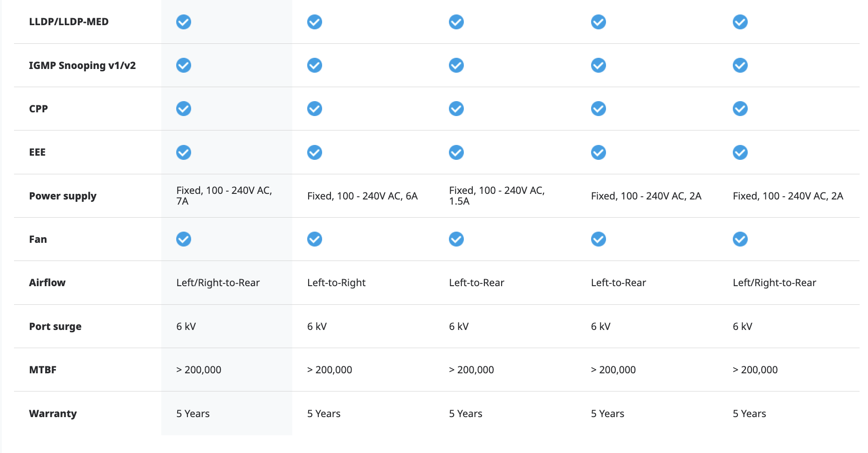Click the LLDP/LLDP-MED checkmark in the highlighted first column
The width and height of the screenshot is (868, 453).
coord(183,22)
